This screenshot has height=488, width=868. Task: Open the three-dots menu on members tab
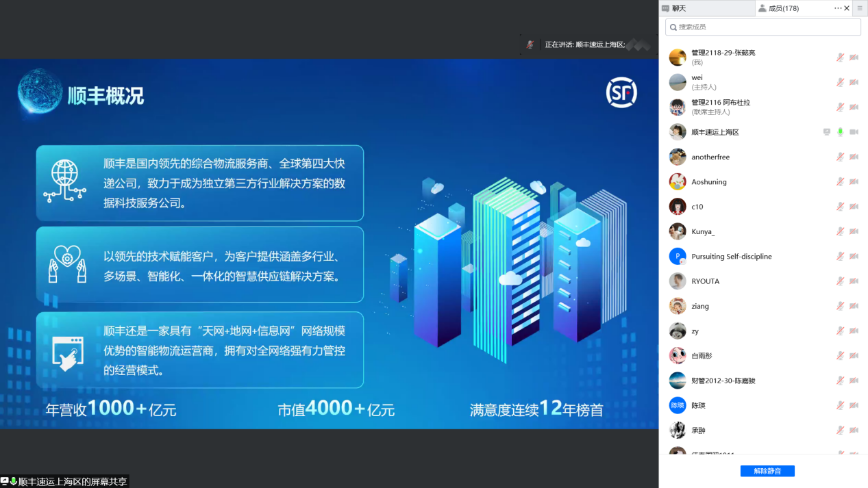837,8
